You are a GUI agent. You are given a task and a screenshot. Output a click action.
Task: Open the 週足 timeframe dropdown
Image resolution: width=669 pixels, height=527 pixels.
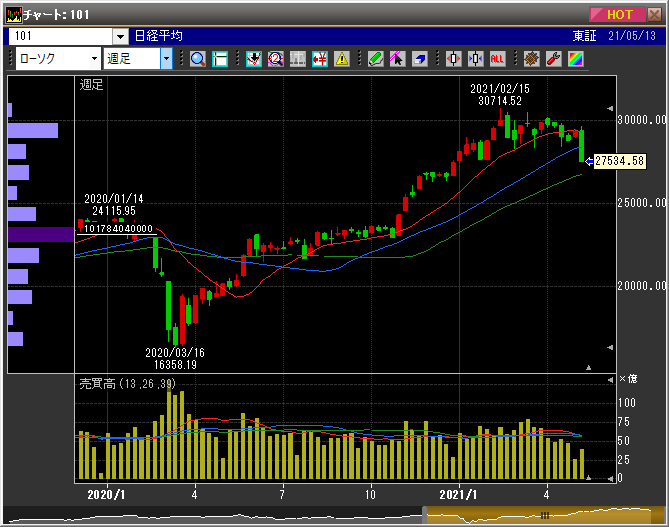pyautogui.click(x=166, y=59)
